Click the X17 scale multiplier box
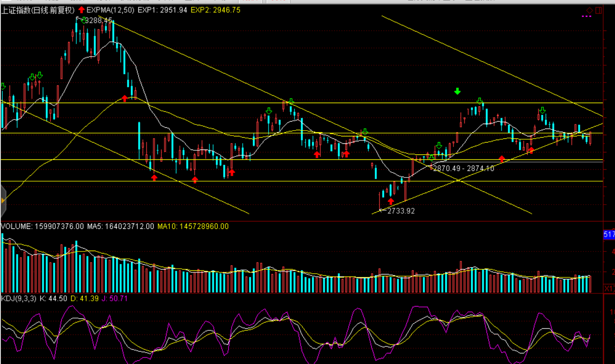The height and width of the screenshot is (364, 615). pyautogui.click(x=609, y=289)
